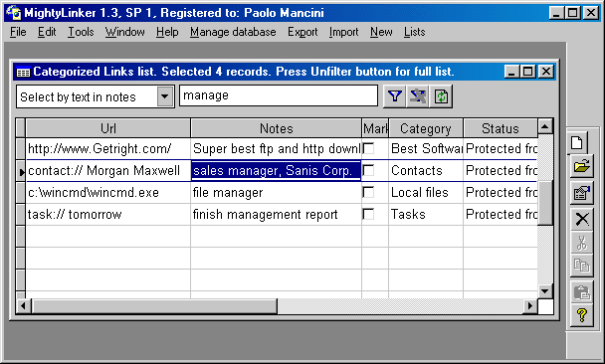Click the yellow Help question mark icon
The height and width of the screenshot is (364, 605).
tap(582, 315)
